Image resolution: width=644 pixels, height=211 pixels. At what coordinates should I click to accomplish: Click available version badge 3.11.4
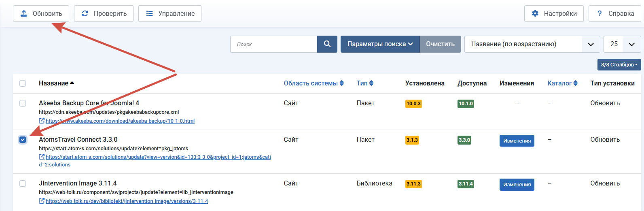[466, 184]
